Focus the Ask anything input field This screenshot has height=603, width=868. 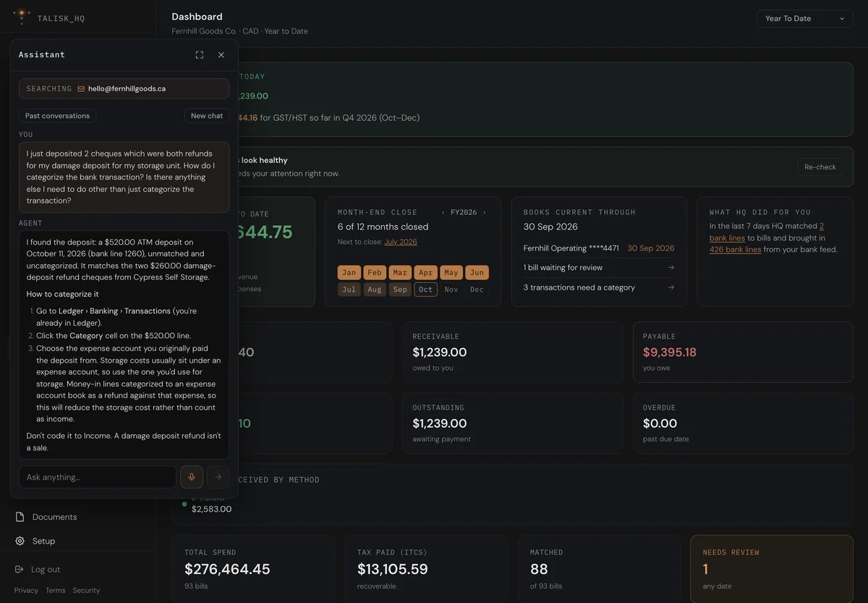point(98,477)
